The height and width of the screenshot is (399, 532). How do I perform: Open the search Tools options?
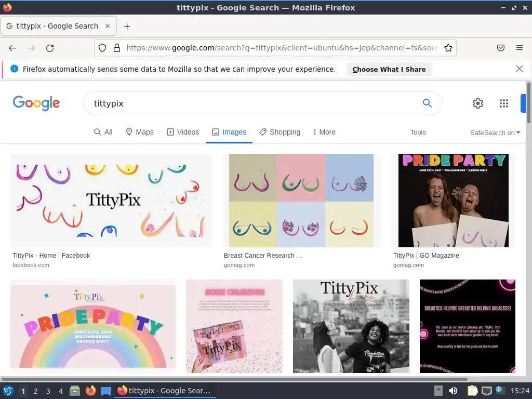click(x=418, y=132)
